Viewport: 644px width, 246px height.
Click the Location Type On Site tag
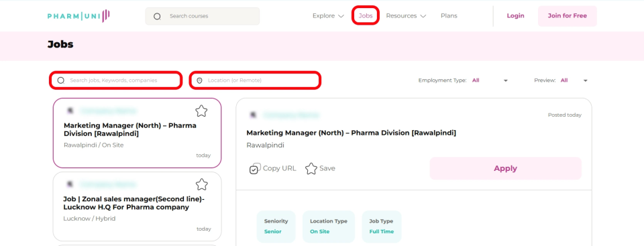(x=329, y=227)
